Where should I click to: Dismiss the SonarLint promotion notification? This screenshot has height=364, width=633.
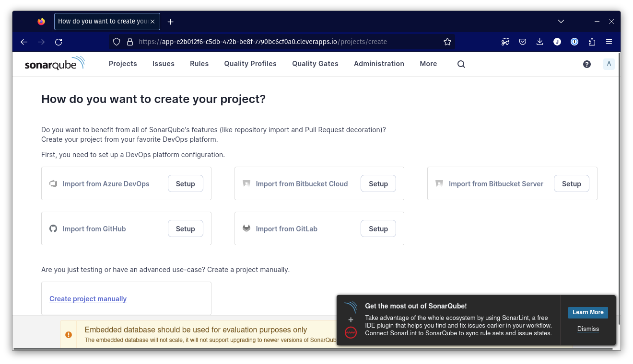(588, 329)
